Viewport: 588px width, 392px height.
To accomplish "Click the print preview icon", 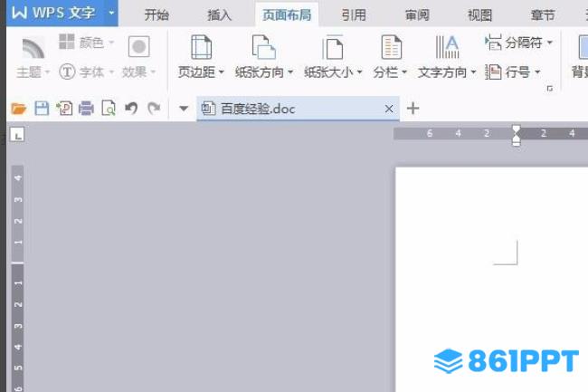I will (109, 109).
